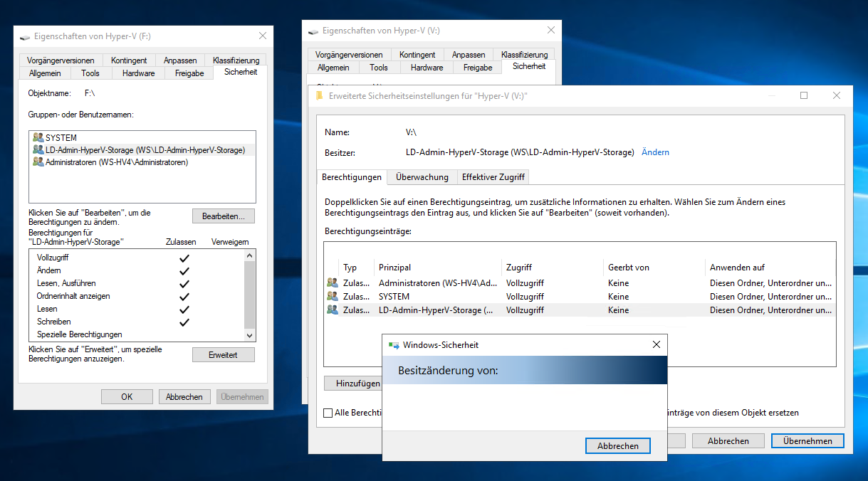868x481 pixels.
Task: Select LD-Admin-HyperV-Storage group icon in F: properties
Action: click(38, 150)
